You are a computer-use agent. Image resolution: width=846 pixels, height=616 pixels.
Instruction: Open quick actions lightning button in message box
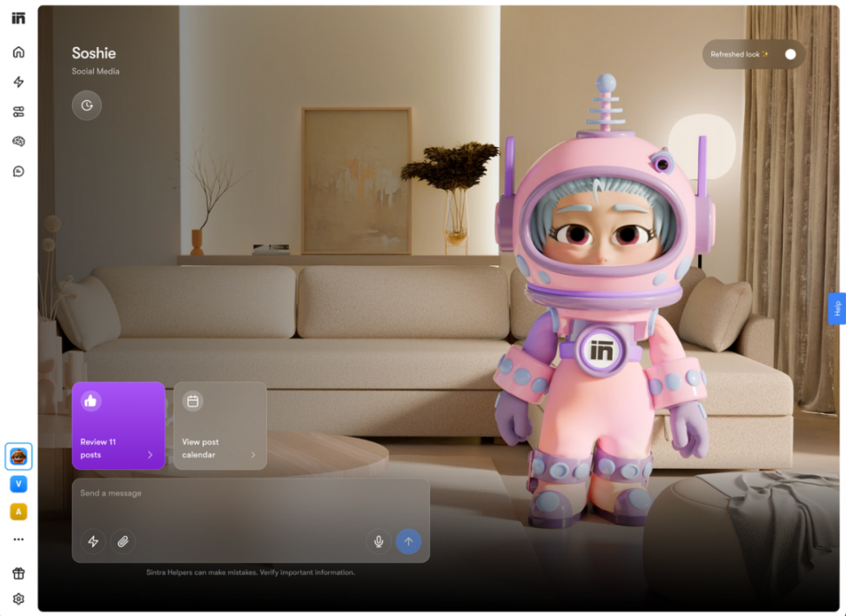[x=93, y=541]
